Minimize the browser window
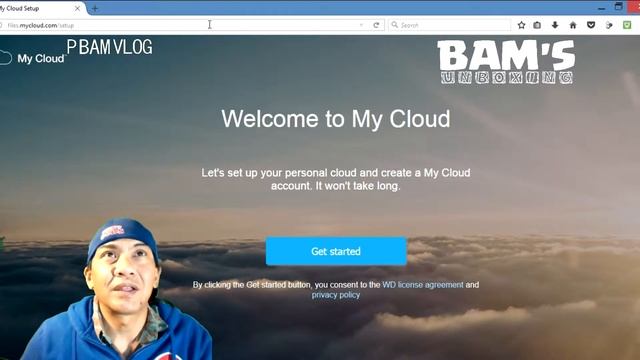The image size is (640, 360). point(601,8)
